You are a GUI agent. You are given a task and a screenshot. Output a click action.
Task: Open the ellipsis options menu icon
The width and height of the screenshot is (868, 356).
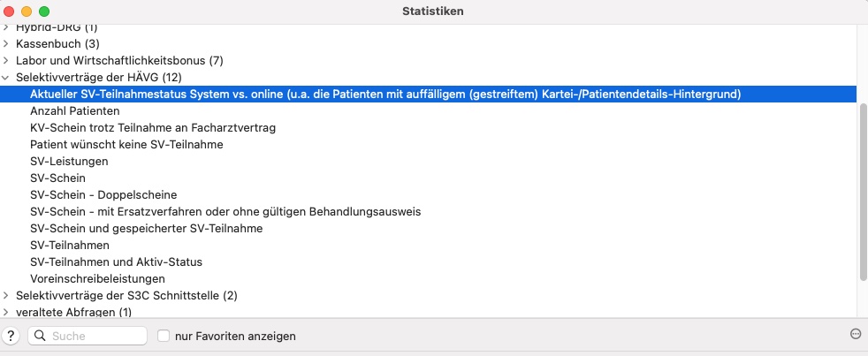856,333
